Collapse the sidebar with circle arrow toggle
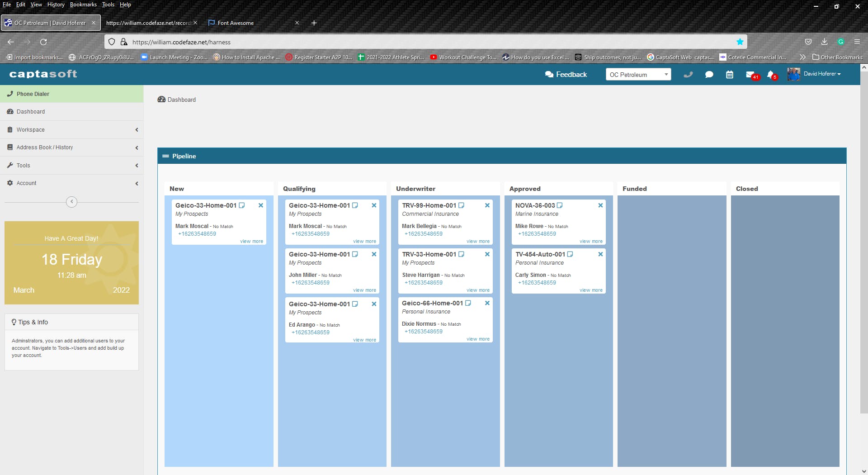This screenshot has width=868, height=475. click(x=71, y=202)
